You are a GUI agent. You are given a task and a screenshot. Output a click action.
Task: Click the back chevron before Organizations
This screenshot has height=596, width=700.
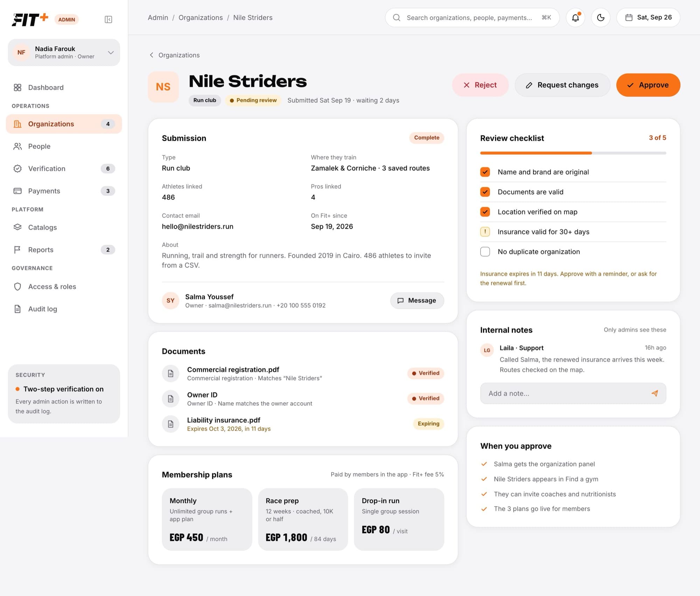[152, 55]
